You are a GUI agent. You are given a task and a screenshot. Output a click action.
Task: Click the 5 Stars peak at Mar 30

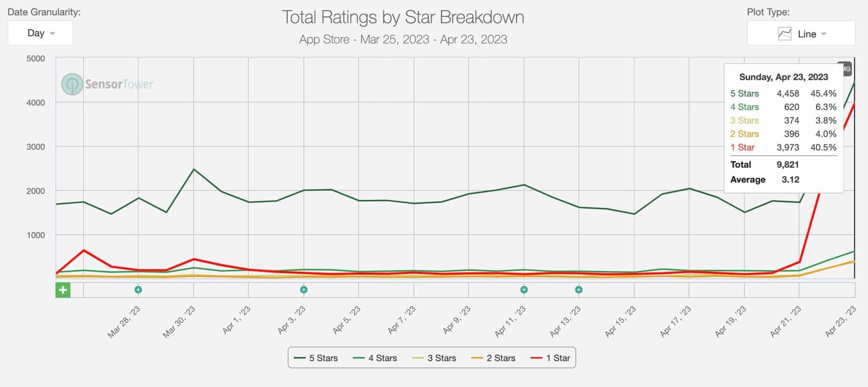pyautogui.click(x=194, y=169)
